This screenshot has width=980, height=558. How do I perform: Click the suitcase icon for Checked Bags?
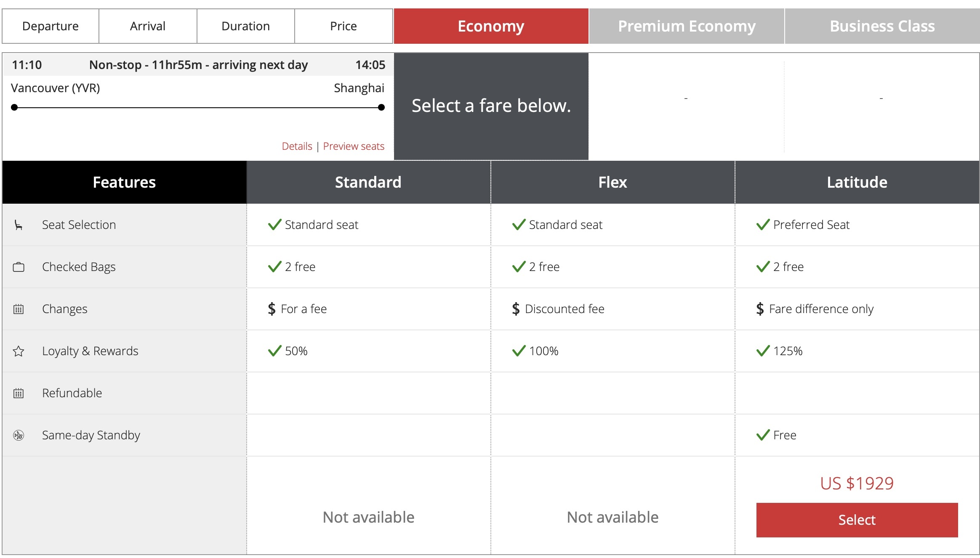click(x=19, y=267)
